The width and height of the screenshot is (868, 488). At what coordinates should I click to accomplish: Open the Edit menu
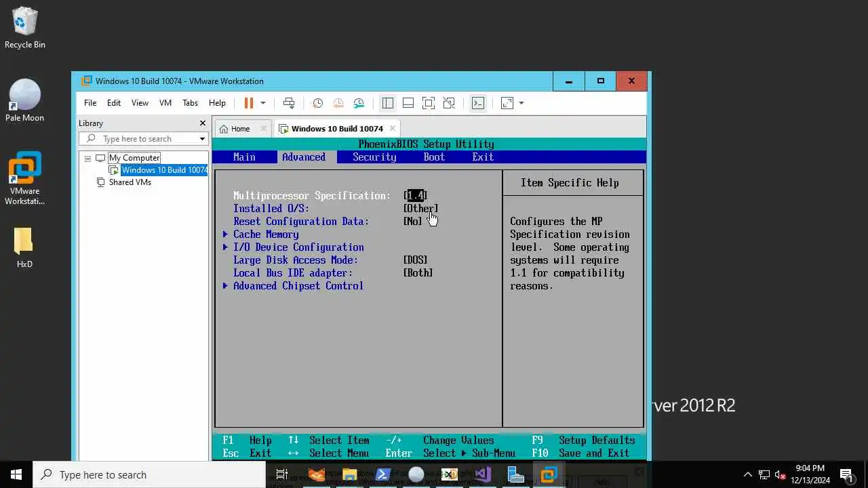[x=114, y=103]
